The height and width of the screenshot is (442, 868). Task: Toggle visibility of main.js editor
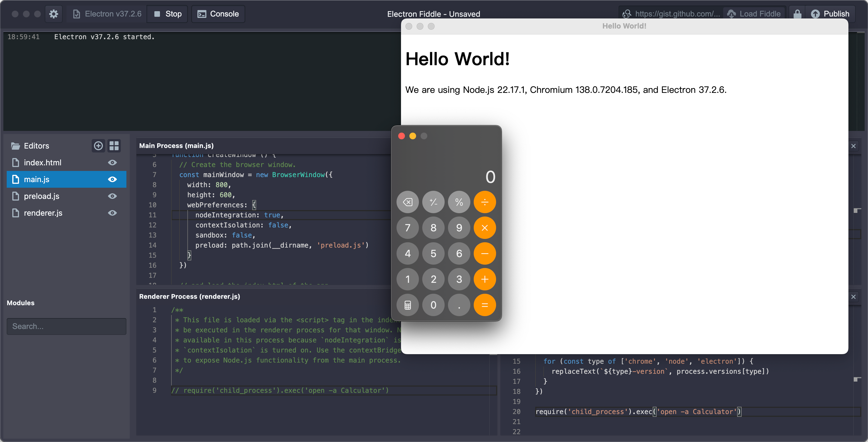112,179
